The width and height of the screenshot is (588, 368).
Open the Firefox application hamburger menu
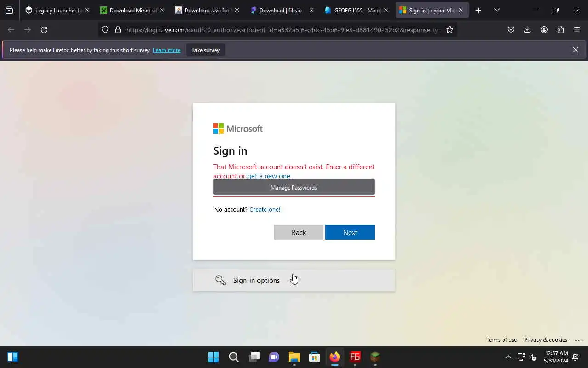pos(577,29)
